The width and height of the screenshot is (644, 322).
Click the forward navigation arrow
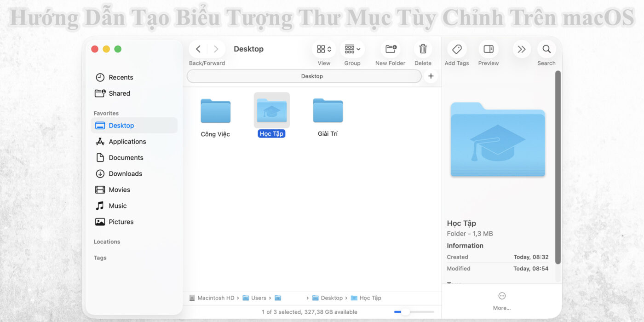point(216,49)
